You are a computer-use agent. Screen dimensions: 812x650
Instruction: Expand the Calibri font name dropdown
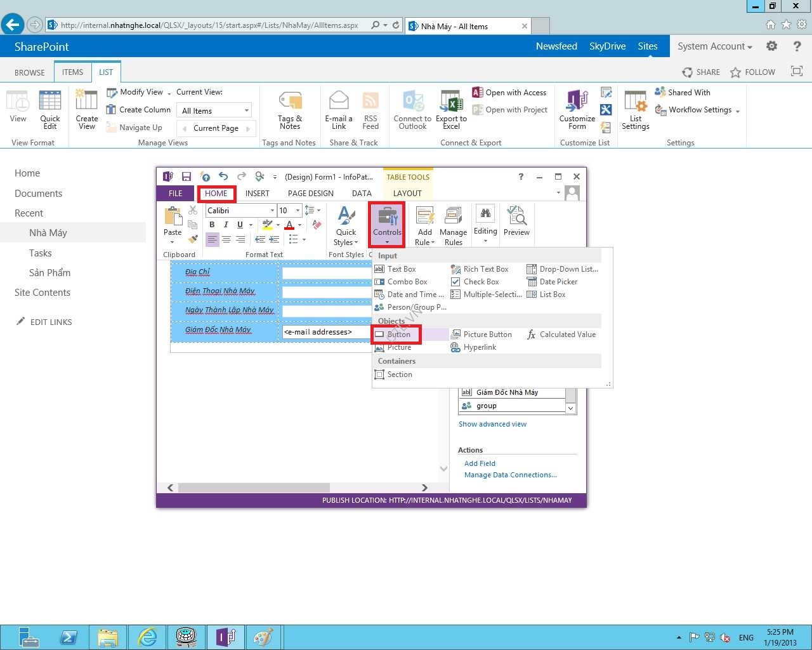point(272,211)
